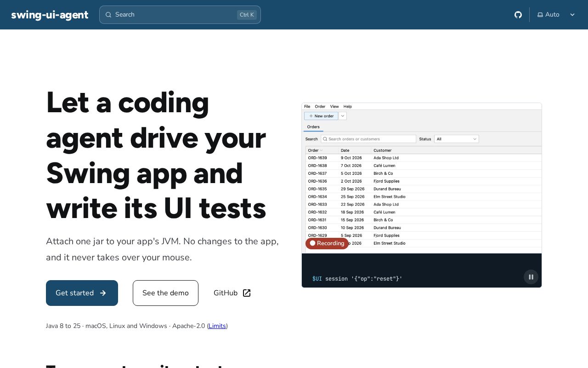Expand the arrow next to New order
Screen dimensions: 588x368
tap(343, 116)
